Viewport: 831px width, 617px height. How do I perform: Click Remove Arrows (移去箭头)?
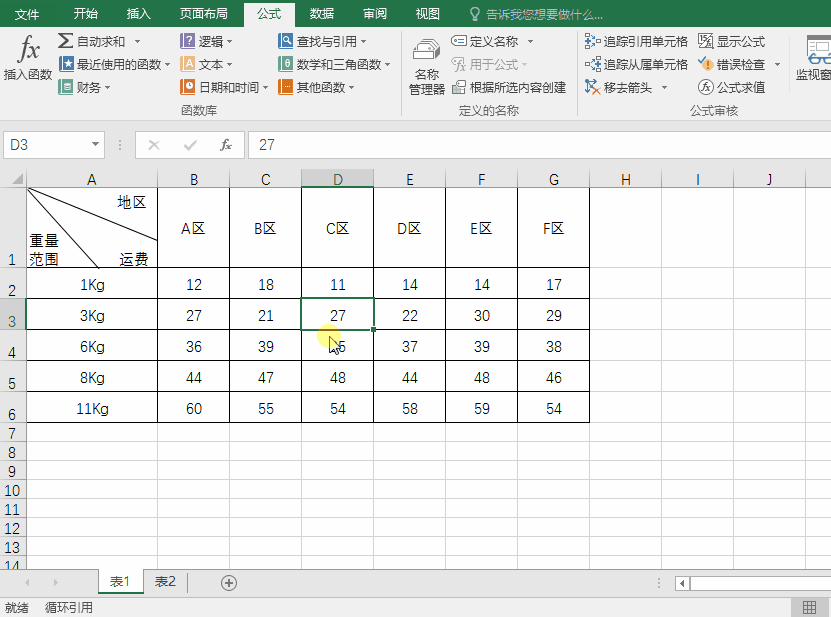[x=619, y=87]
